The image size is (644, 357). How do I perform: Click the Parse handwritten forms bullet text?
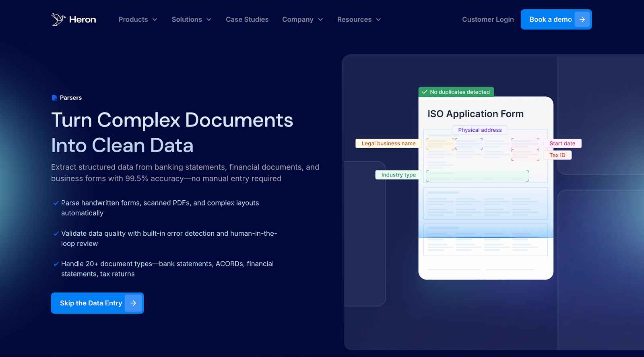(x=160, y=208)
